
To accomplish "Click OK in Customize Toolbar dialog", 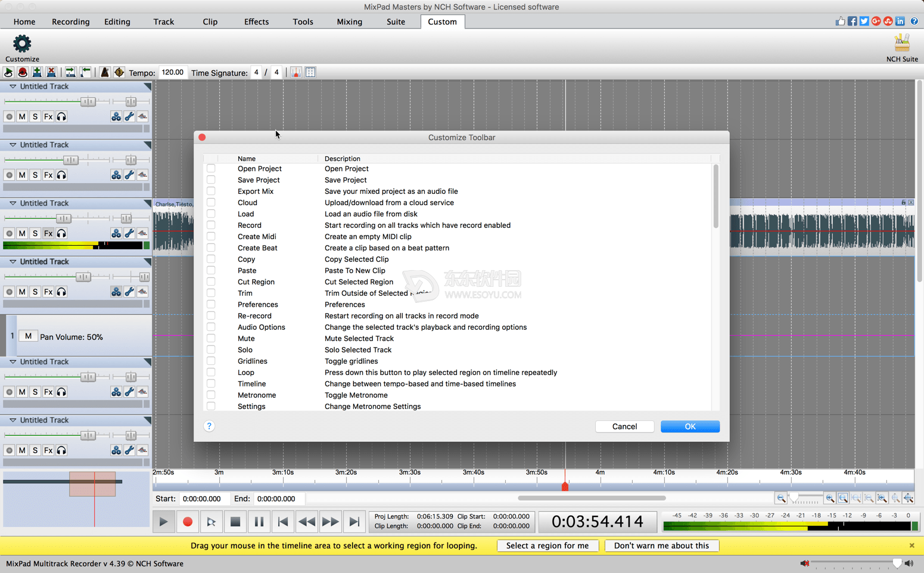I will pos(690,426).
